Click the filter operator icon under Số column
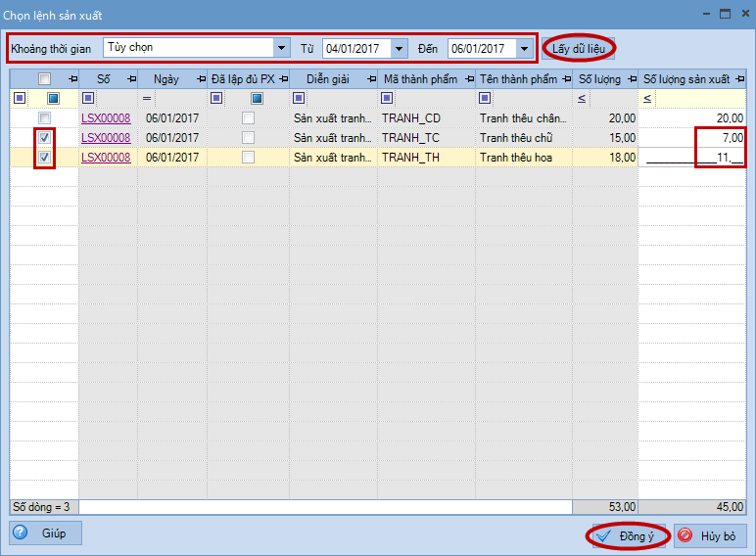This screenshot has width=756, height=556. 87,98
